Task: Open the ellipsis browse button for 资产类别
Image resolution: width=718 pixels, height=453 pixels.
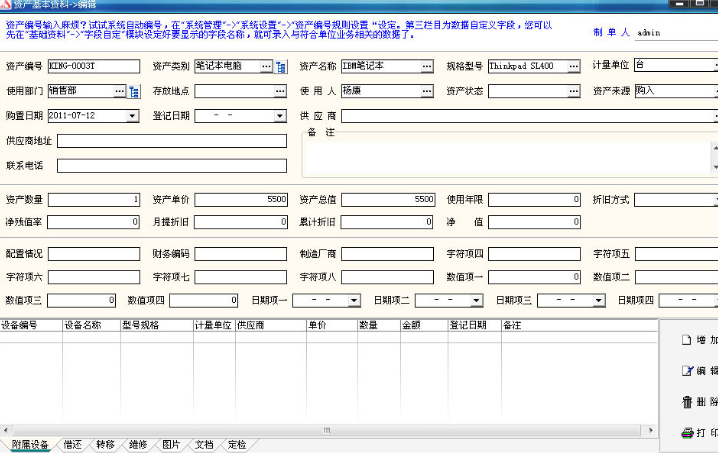Action: (266, 67)
